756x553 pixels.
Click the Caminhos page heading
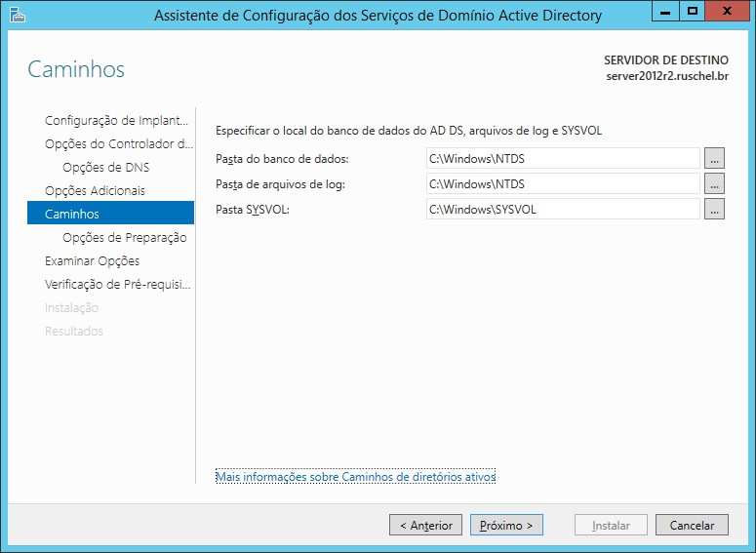pyautogui.click(x=76, y=69)
